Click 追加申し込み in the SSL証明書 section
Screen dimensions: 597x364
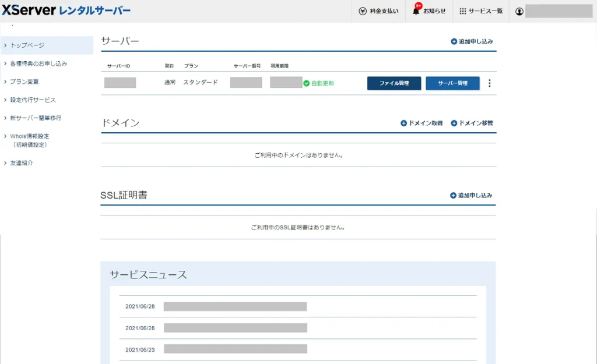[475, 196]
